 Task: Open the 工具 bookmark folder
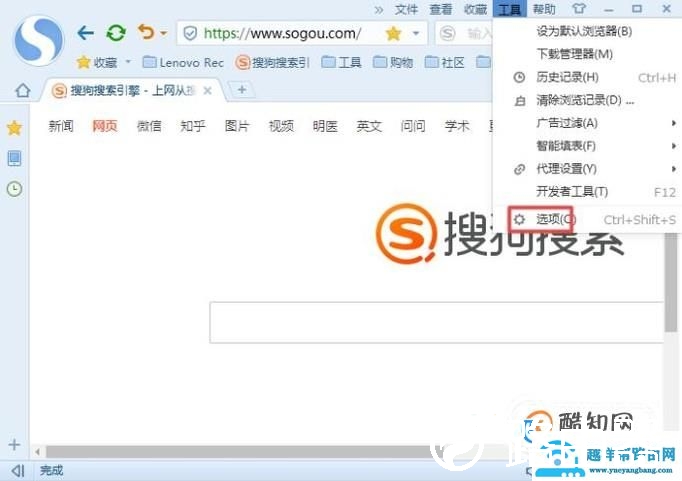point(341,63)
